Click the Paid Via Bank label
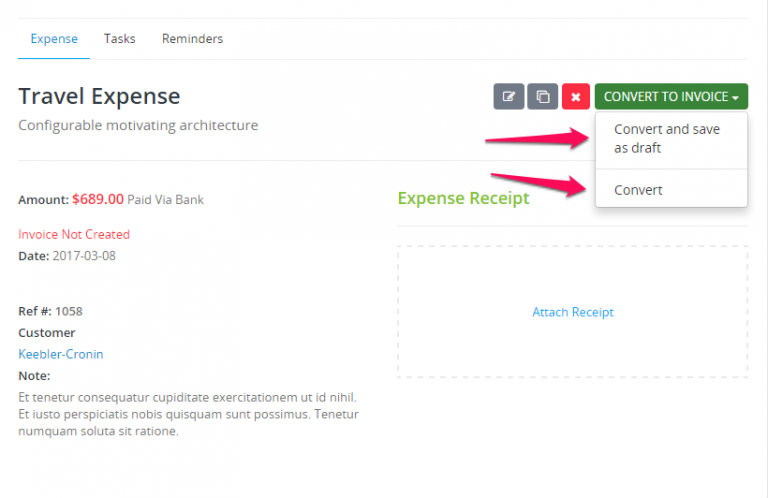 166,200
